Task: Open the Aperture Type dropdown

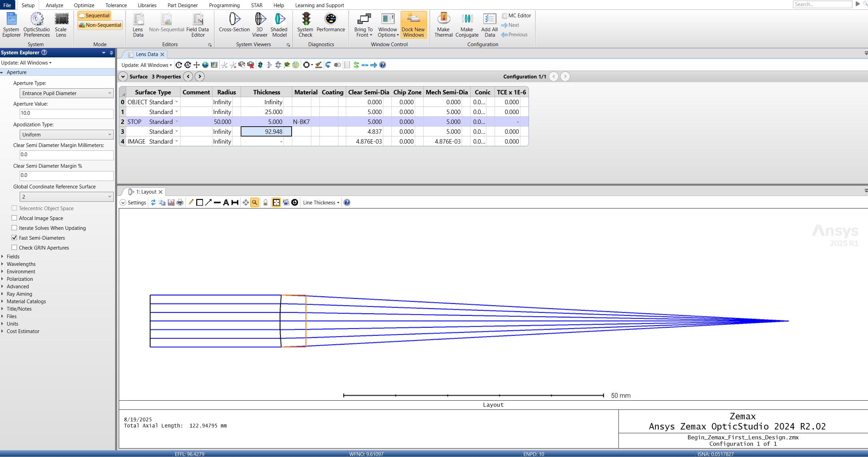Action: point(67,93)
